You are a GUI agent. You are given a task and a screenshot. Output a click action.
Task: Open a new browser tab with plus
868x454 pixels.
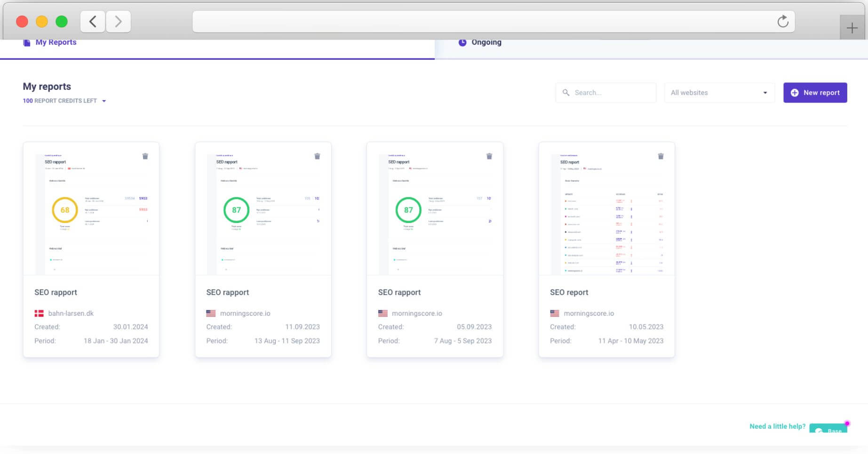click(852, 28)
